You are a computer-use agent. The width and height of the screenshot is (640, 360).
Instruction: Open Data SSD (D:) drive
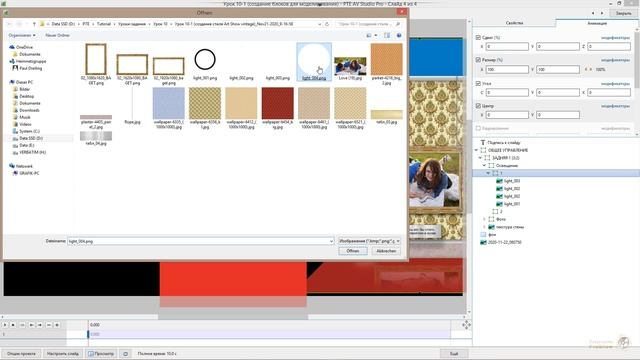click(28, 138)
